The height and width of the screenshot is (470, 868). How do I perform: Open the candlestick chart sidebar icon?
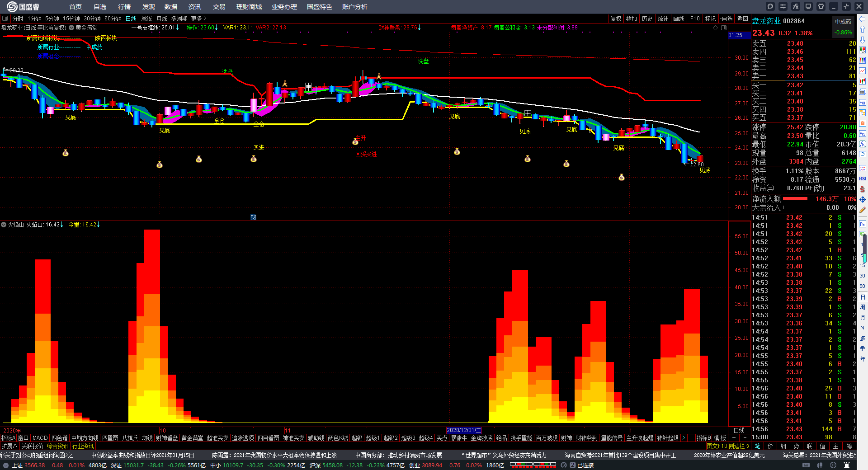pyautogui.click(x=863, y=81)
